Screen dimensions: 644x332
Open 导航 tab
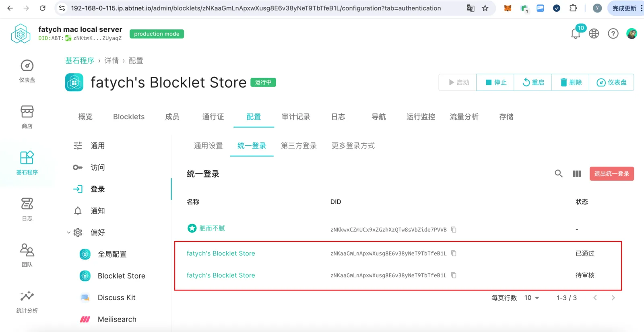tap(379, 117)
